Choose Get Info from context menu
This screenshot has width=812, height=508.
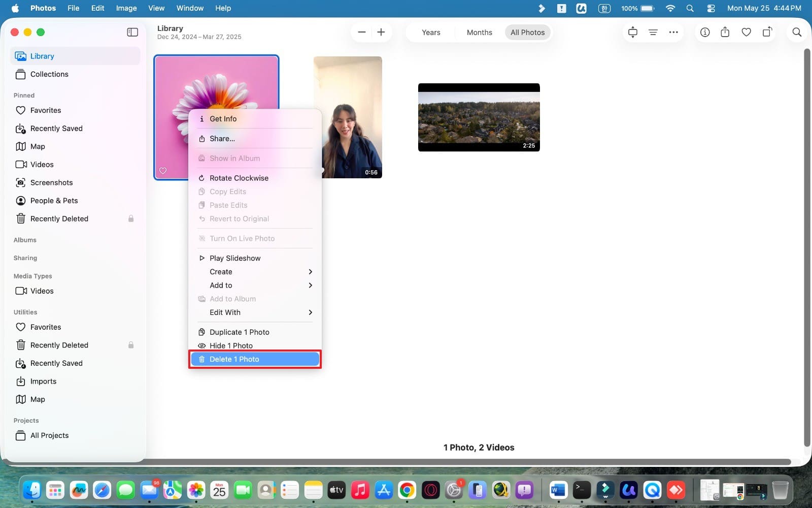[255, 119]
